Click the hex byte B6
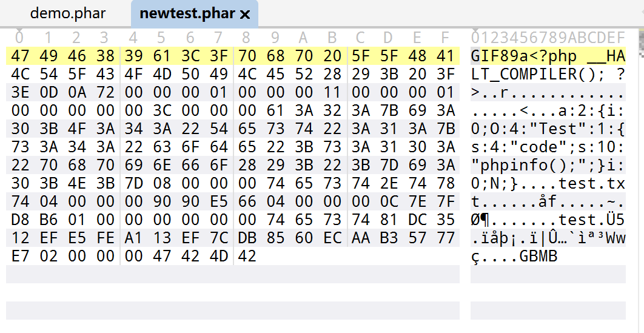Screen dimensions: 644x333 point(49,220)
